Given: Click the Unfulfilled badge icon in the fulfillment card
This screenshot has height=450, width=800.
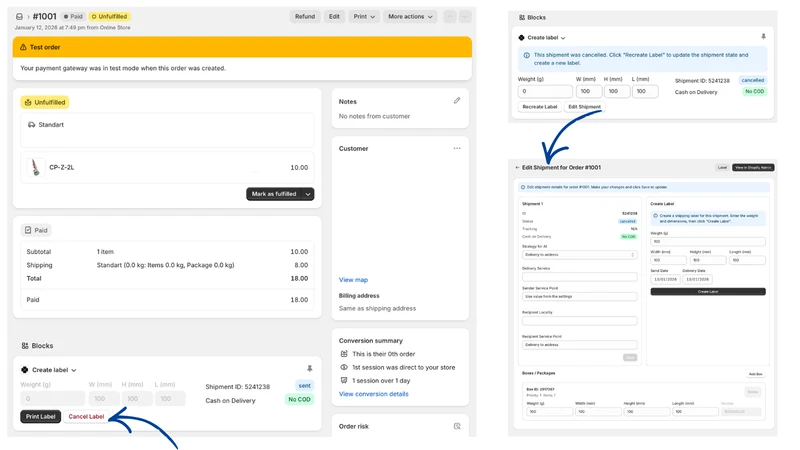Looking at the screenshot, I should pos(28,102).
